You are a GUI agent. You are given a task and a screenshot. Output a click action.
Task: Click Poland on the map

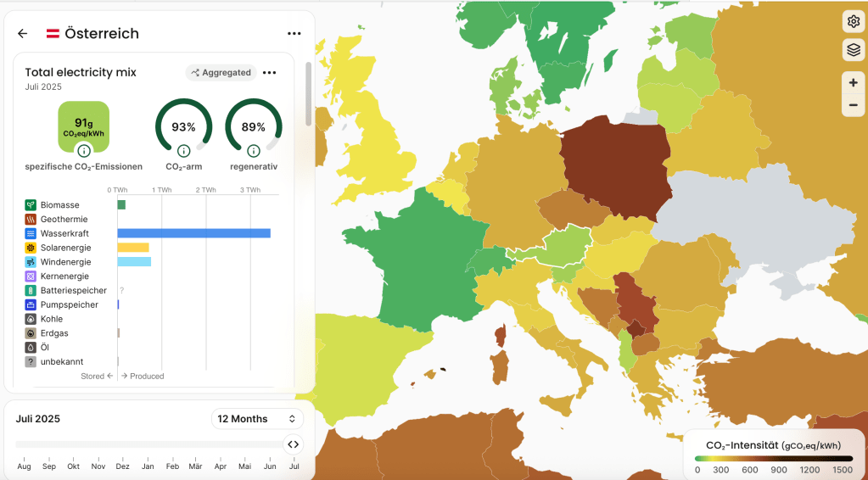615,165
